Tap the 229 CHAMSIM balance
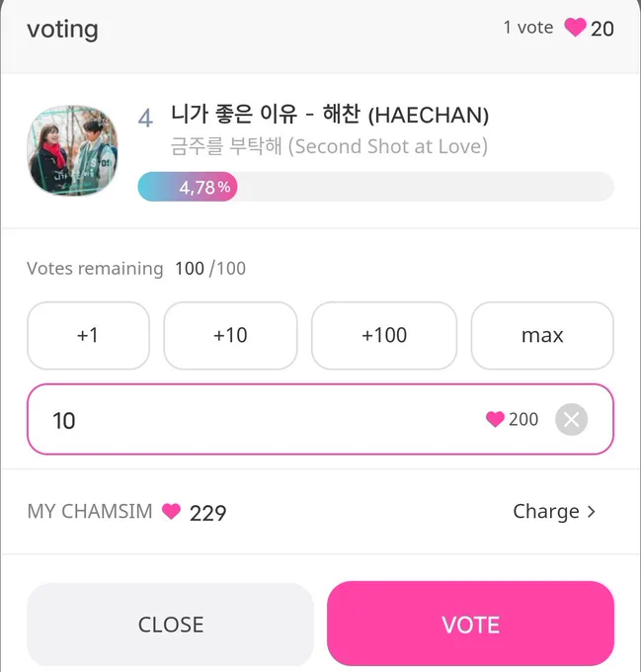641x672 pixels. coord(207,513)
